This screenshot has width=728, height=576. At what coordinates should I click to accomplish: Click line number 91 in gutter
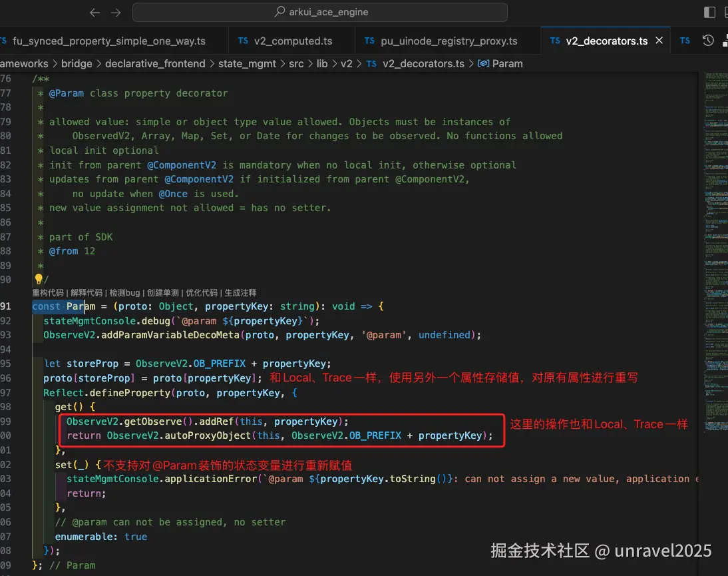[5, 306]
